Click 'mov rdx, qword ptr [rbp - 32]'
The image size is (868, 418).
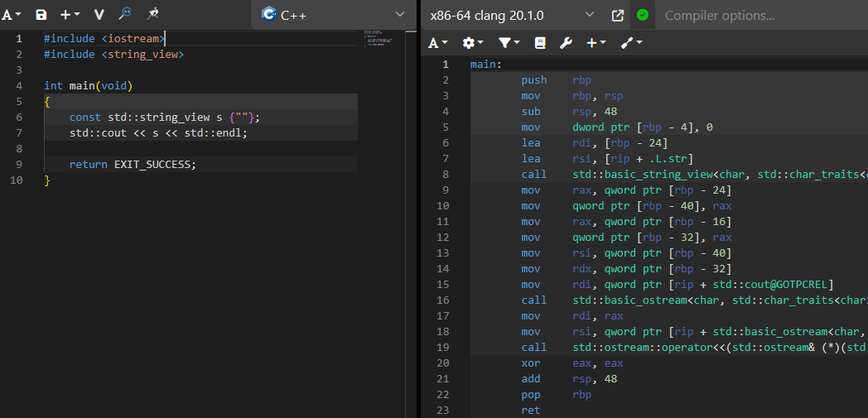click(626, 269)
